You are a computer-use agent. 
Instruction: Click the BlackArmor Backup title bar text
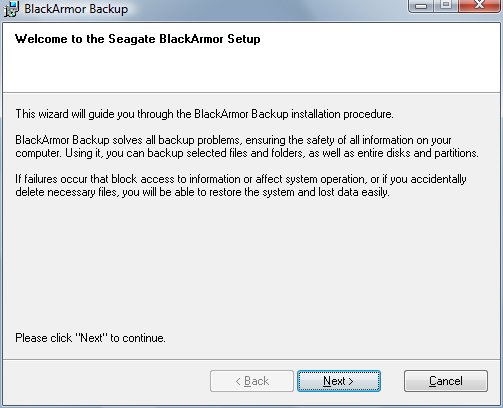[76, 9]
